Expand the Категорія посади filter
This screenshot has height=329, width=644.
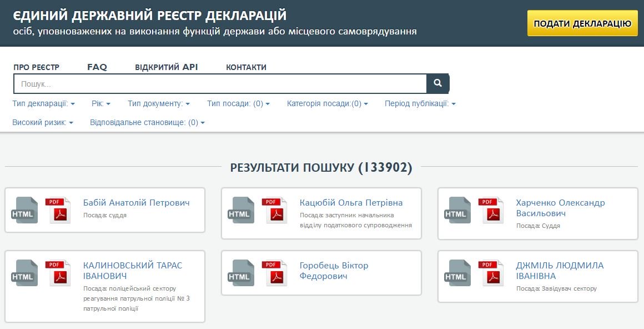[x=328, y=103]
